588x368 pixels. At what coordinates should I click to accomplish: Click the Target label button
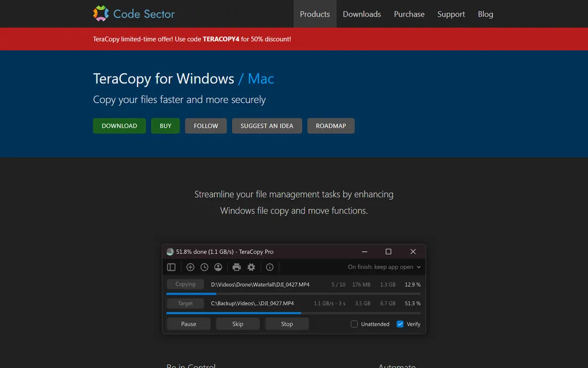185,303
